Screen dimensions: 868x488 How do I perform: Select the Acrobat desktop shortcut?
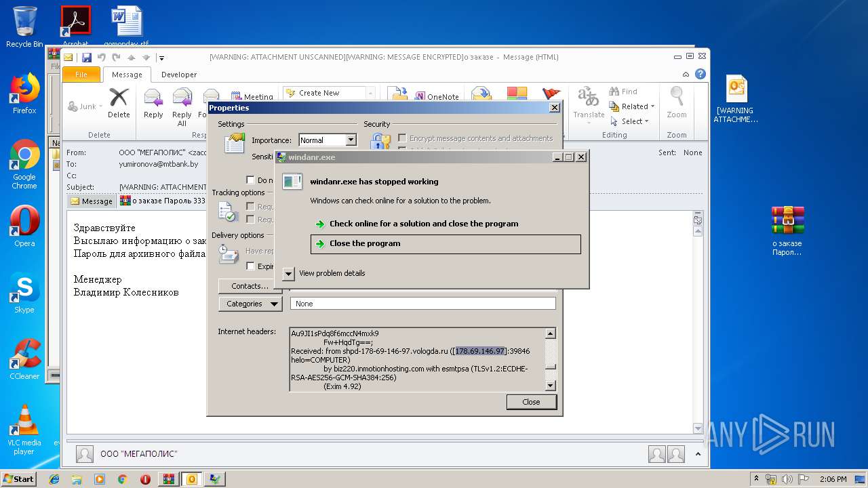coord(76,26)
